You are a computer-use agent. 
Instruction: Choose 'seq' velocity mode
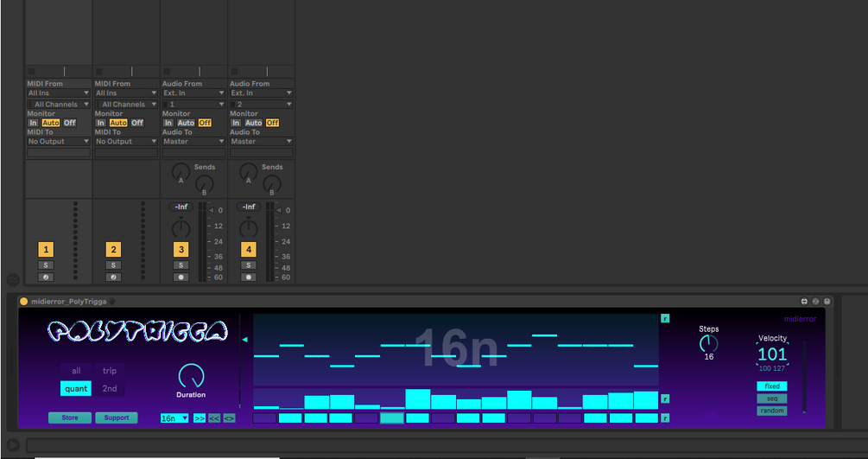(x=772, y=398)
